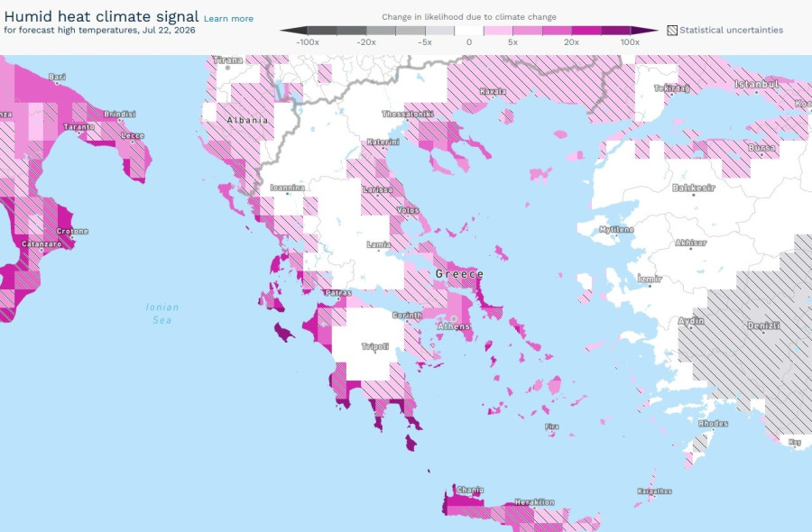Click the Denizli city label
812x532 pixels.
coord(763,326)
